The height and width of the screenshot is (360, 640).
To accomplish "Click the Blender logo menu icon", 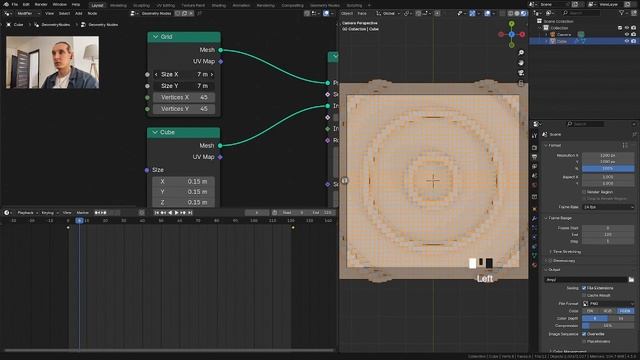I will [6, 4].
